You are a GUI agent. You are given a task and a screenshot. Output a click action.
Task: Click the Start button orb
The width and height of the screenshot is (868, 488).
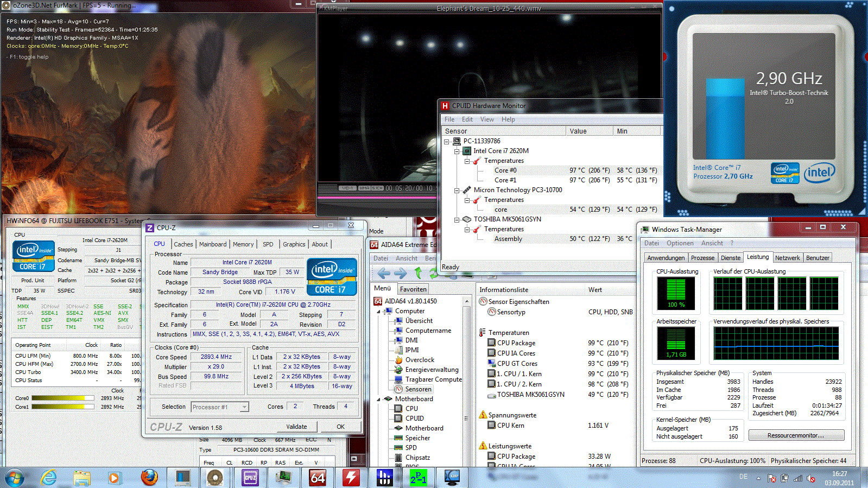(14, 478)
